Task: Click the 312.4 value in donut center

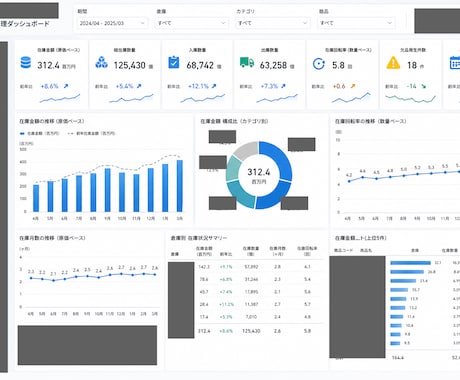Action: pyautogui.click(x=259, y=172)
